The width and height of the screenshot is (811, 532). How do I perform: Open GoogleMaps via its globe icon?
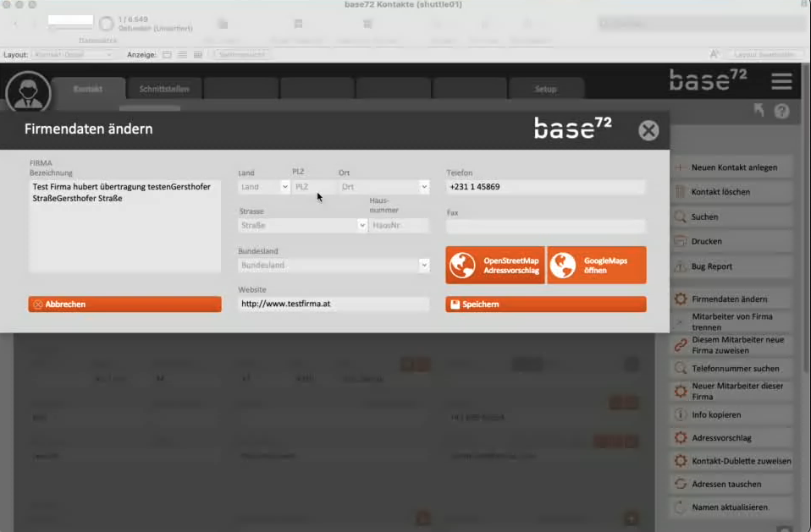(563, 266)
